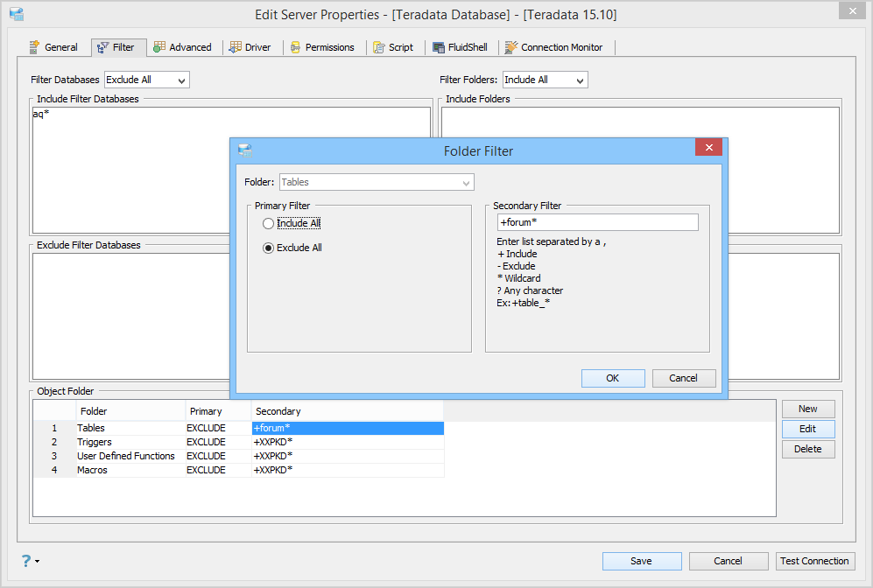The height and width of the screenshot is (588, 873).
Task: Select the Triggers row in Object Folder
Action: pos(238,442)
